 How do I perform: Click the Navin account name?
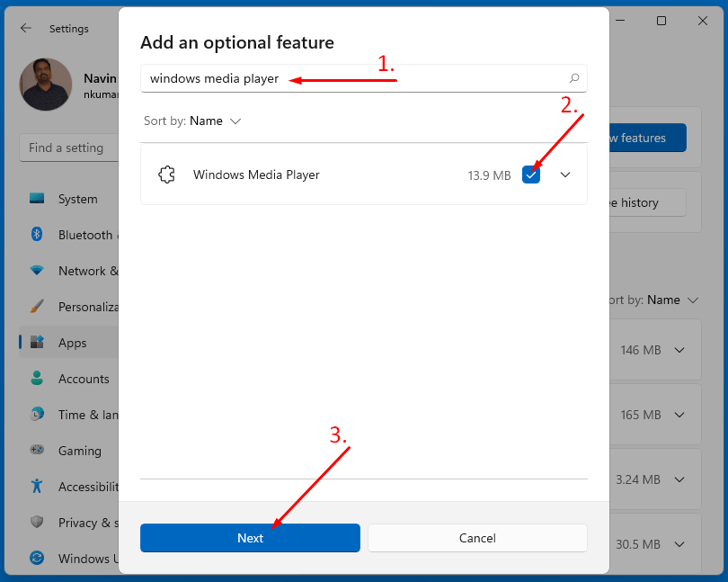[x=101, y=78]
